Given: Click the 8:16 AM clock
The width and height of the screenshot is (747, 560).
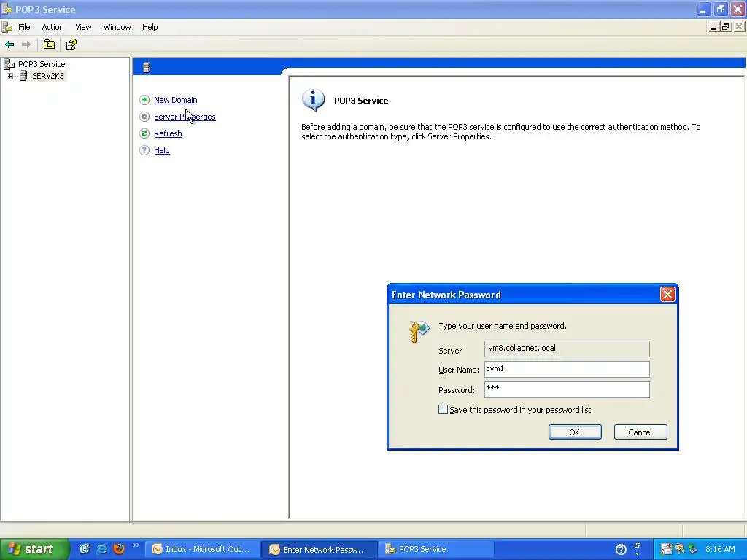Looking at the screenshot, I should pyautogui.click(x=720, y=549).
